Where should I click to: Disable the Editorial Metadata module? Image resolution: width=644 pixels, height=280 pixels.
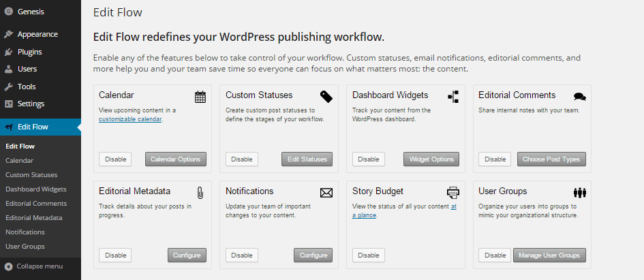click(x=115, y=255)
